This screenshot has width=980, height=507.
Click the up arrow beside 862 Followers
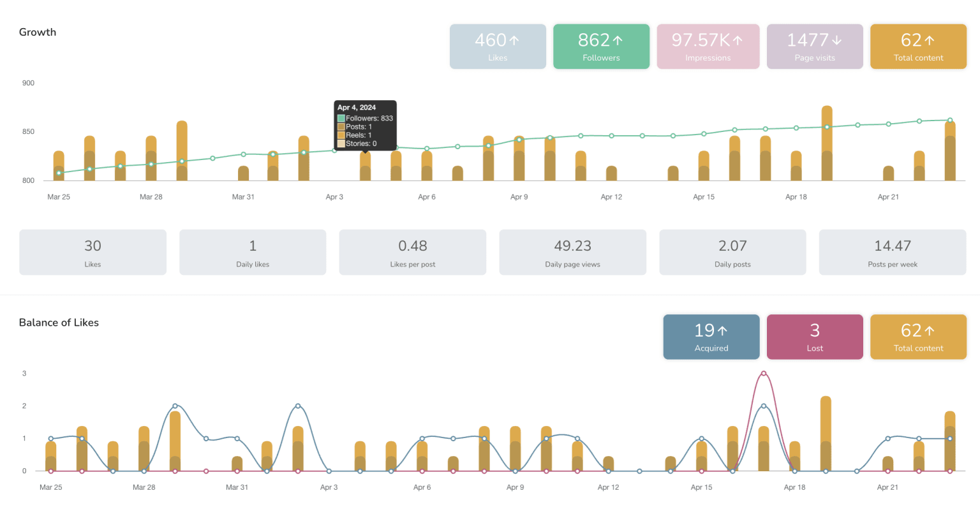tap(618, 40)
